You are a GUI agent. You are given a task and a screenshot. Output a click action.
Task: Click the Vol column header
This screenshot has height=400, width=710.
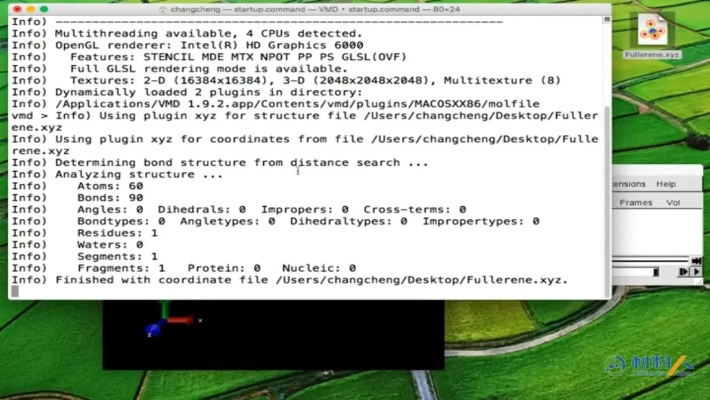[x=673, y=202]
